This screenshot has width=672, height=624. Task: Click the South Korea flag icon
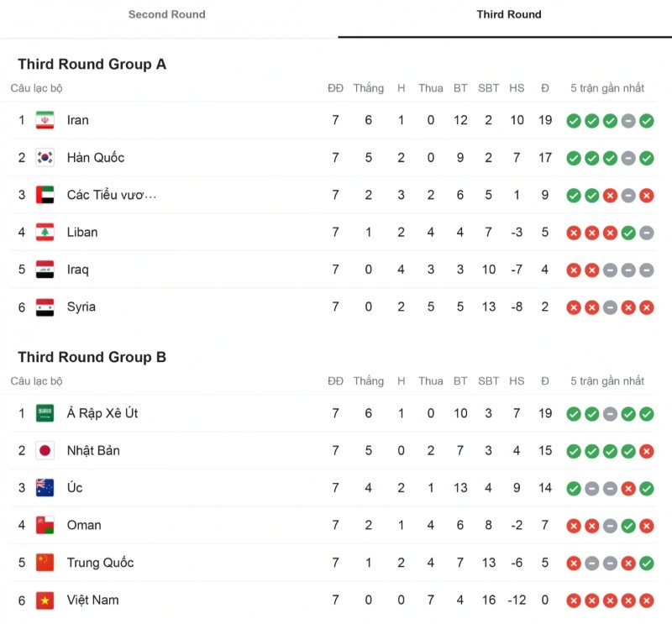click(45, 158)
